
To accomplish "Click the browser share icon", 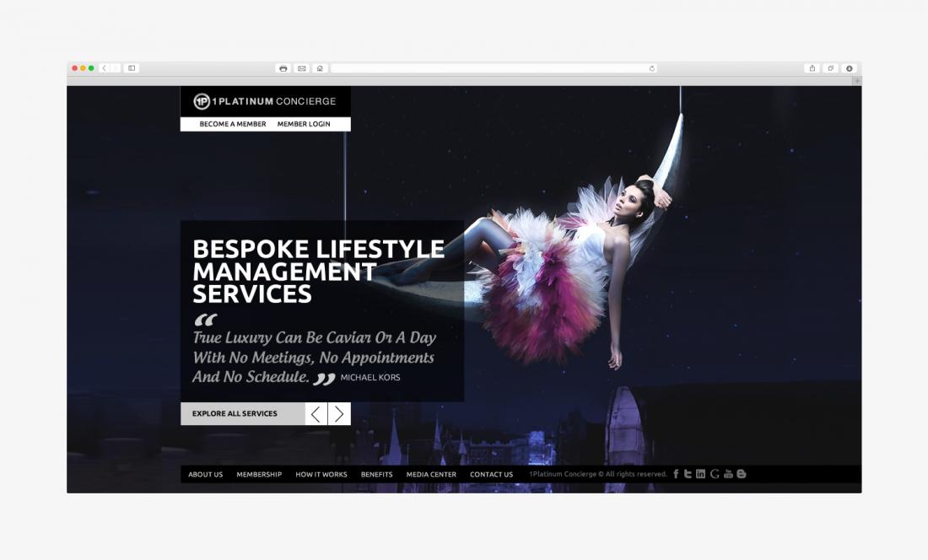I will (812, 68).
